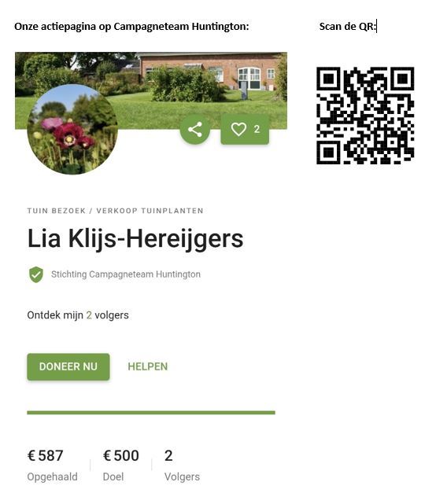Click the round share icon button

click(194, 129)
